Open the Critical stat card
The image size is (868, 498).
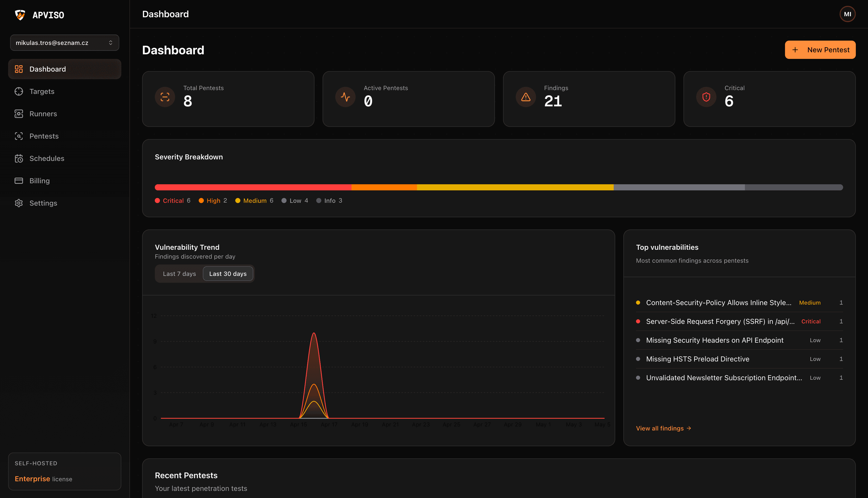[x=770, y=99]
